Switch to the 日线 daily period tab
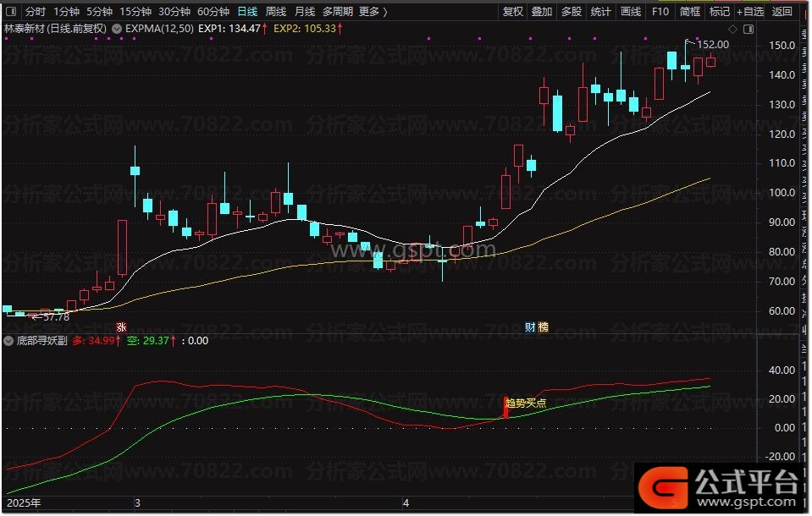The image size is (812, 516). pyautogui.click(x=247, y=12)
